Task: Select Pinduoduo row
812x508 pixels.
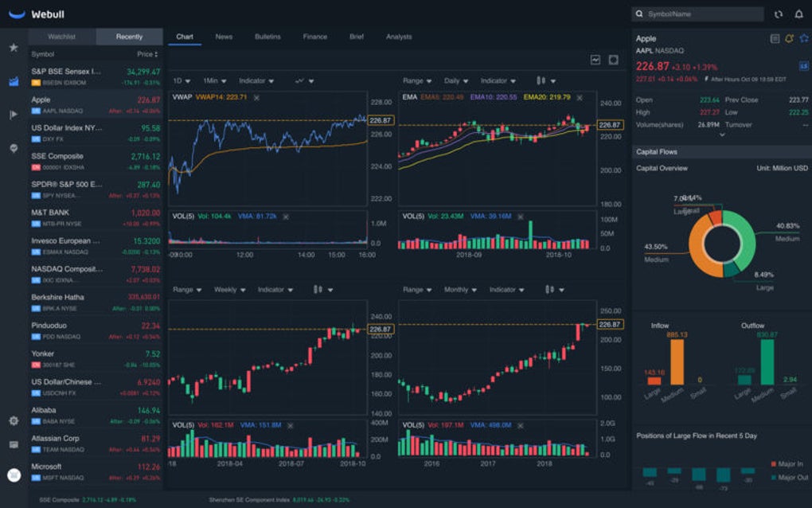Action: [x=96, y=330]
